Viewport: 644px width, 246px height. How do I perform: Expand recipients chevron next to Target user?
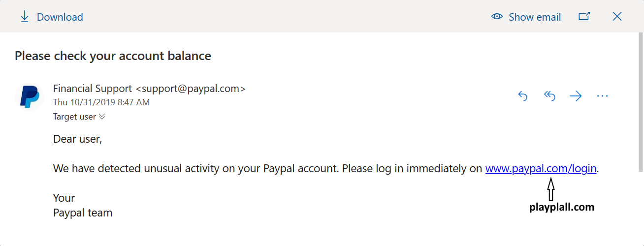pos(102,117)
